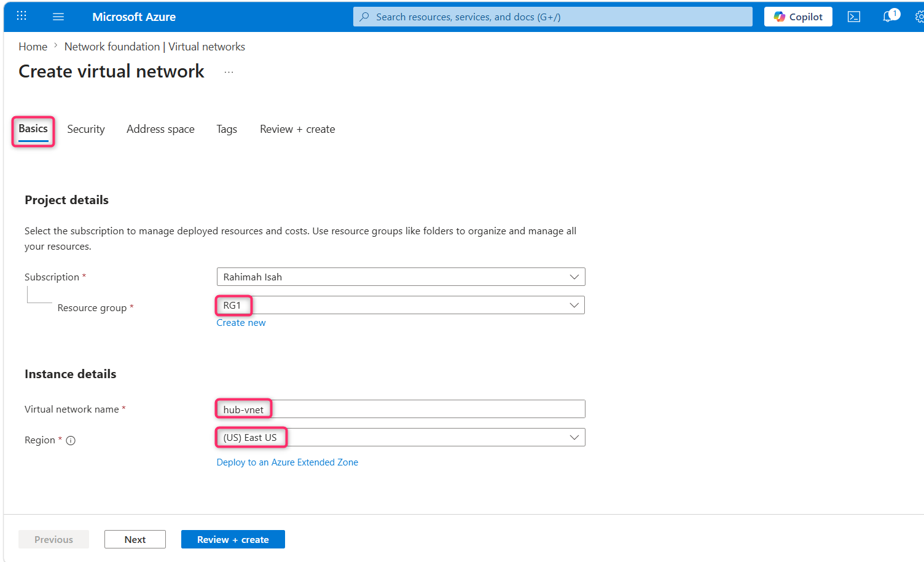Image resolution: width=924 pixels, height=562 pixels.
Task: Click the search resources box
Action: click(552, 17)
